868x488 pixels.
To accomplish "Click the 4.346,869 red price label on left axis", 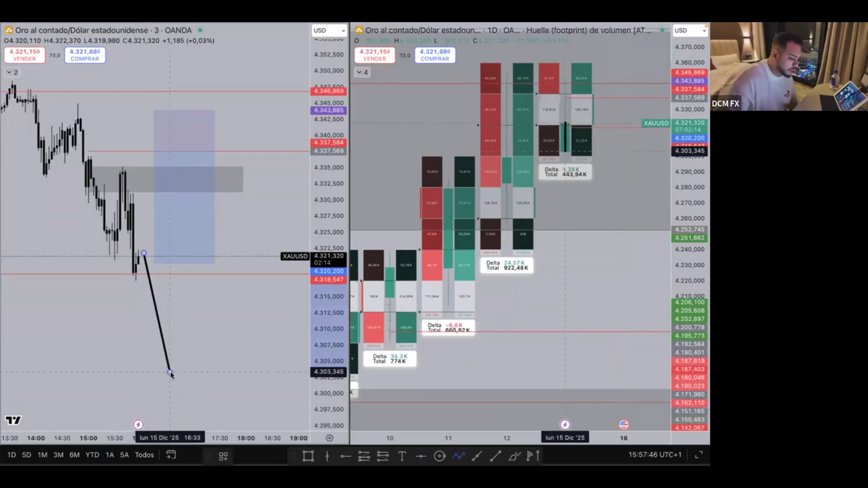I will 329,91.
